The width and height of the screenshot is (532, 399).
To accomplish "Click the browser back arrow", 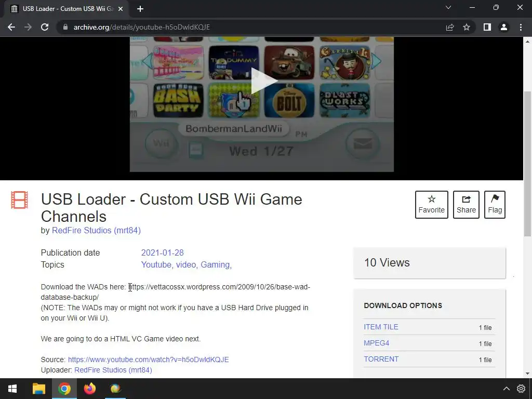I will tap(11, 27).
